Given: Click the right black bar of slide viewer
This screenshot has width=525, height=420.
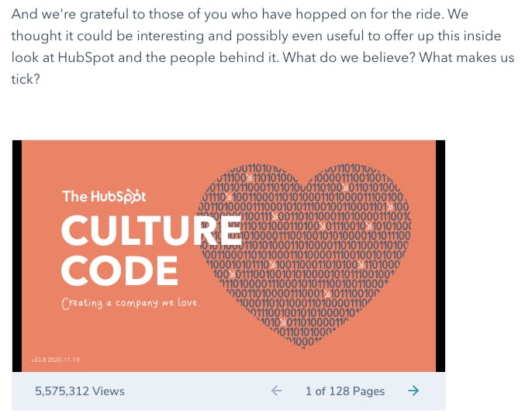Looking at the screenshot, I should (x=440, y=256).
